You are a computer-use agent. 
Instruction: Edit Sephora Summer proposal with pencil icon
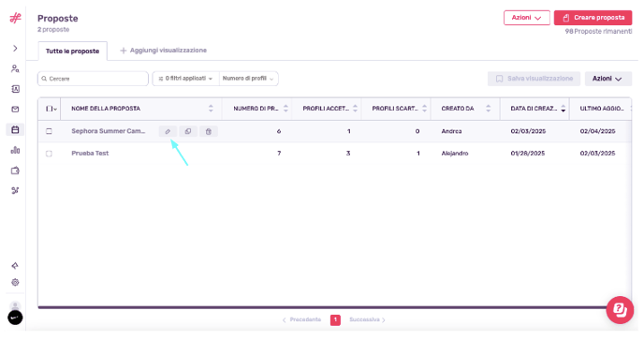(x=168, y=131)
